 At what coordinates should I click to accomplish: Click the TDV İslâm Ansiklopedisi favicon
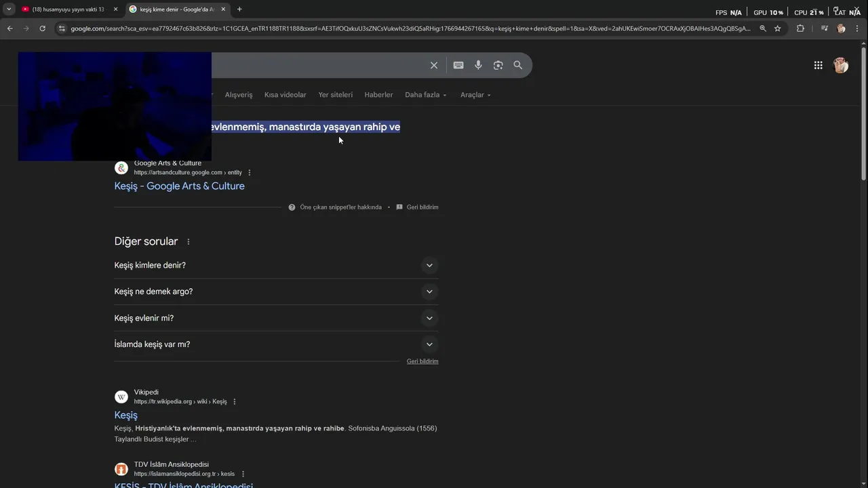[x=121, y=469]
